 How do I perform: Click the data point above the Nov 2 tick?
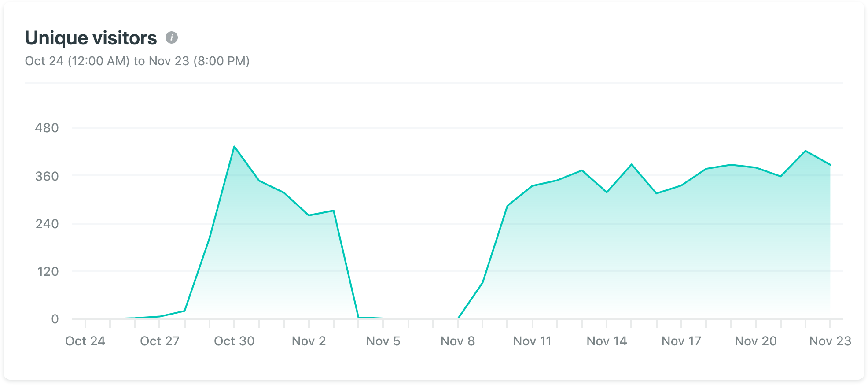(309, 215)
